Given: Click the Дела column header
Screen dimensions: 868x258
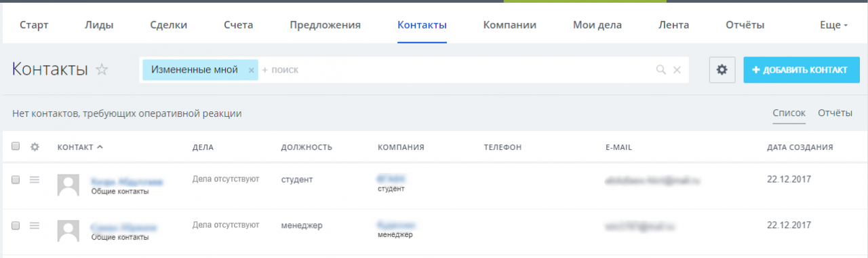Looking at the screenshot, I should click(x=203, y=147).
